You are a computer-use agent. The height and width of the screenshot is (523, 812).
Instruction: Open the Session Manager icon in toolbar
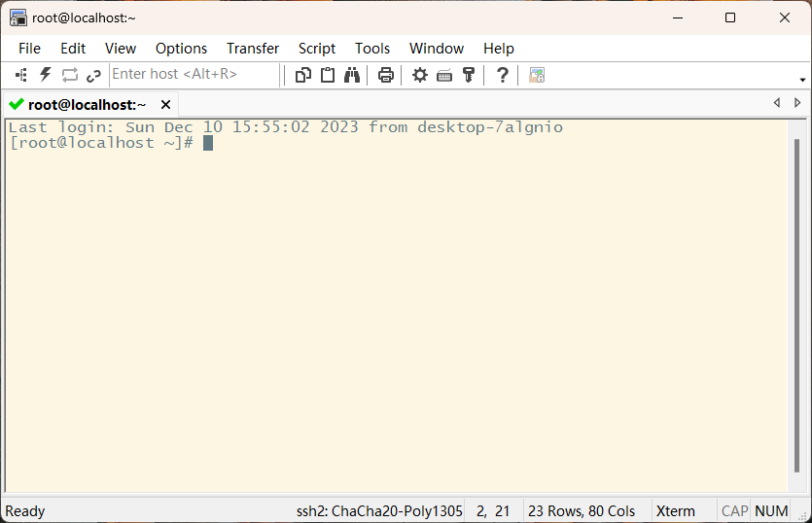[21, 75]
